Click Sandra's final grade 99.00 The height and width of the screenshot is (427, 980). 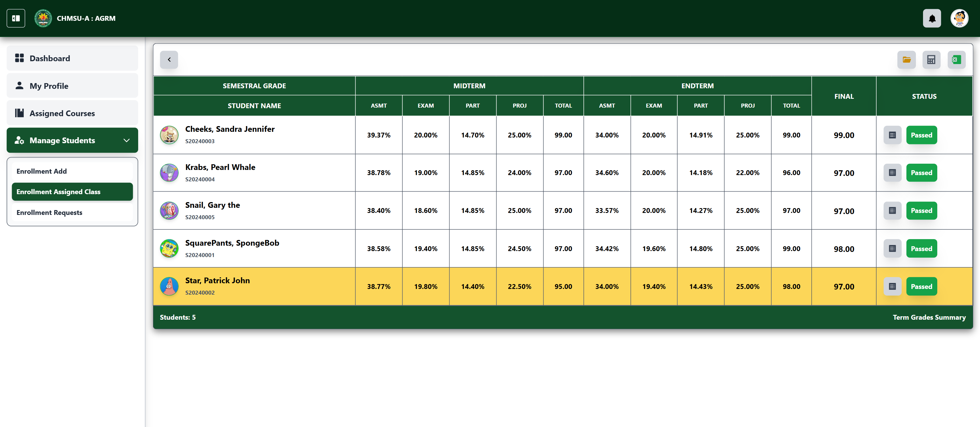[x=844, y=136]
